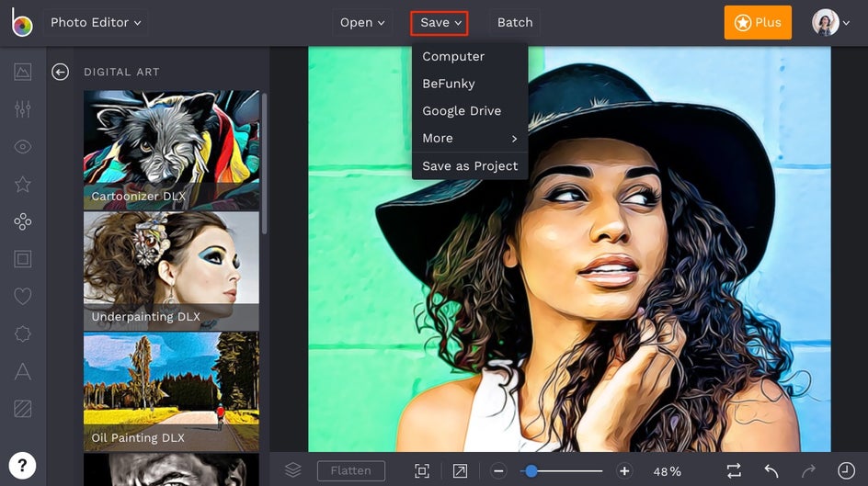Click the BeFunky logo icon
This screenshot has height=486, width=868.
click(22, 23)
